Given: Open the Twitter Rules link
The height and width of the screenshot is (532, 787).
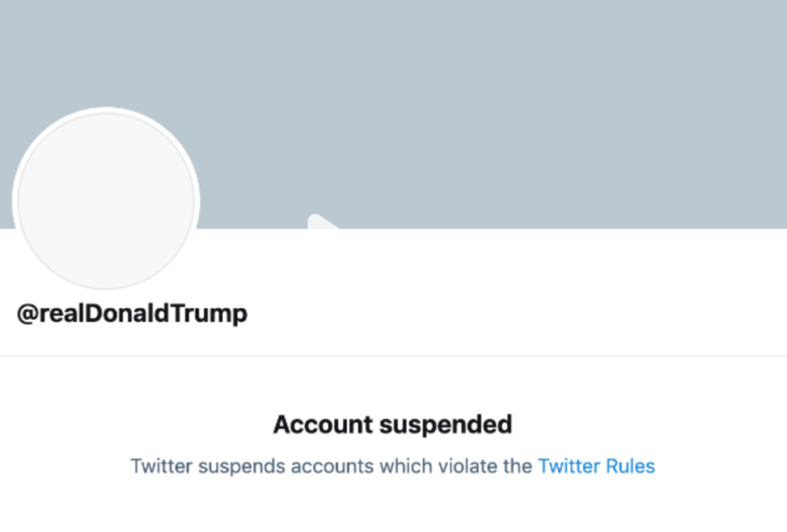Looking at the screenshot, I should 596,466.
